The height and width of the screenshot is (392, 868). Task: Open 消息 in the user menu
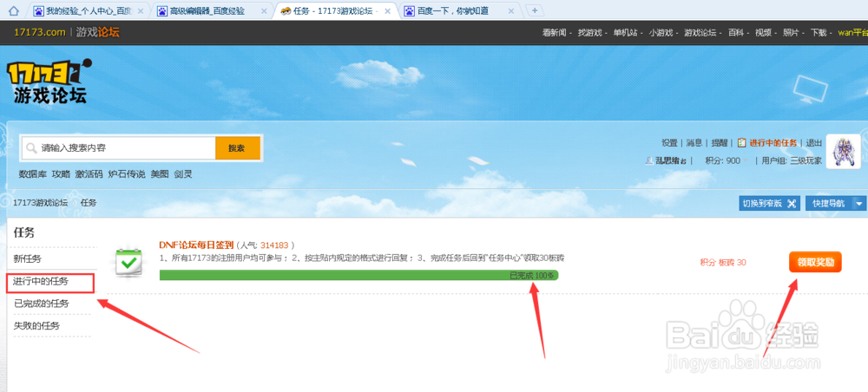(x=694, y=142)
